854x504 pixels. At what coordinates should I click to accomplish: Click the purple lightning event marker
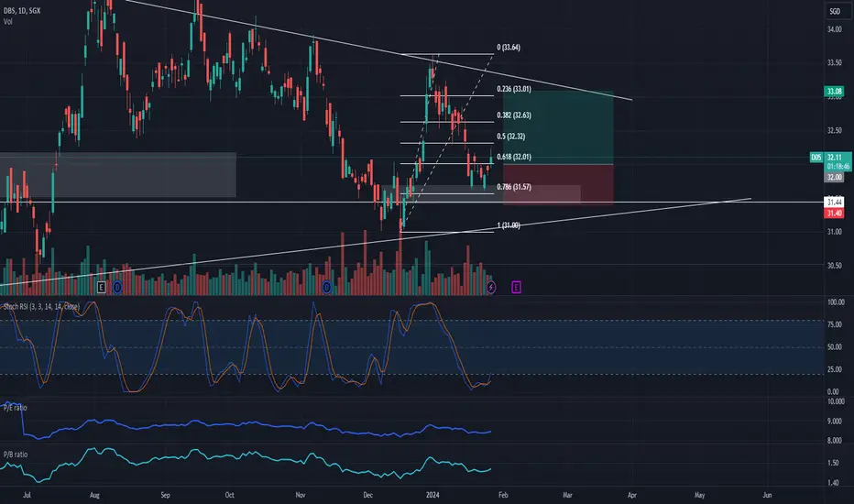point(491,287)
